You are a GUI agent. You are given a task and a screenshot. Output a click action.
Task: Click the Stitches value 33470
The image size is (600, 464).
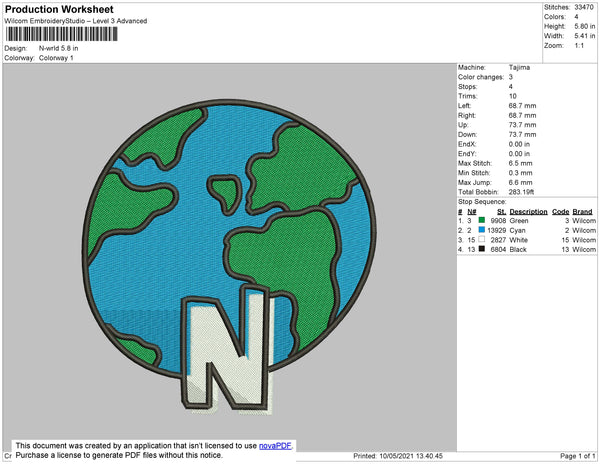click(x=585, y=6)
